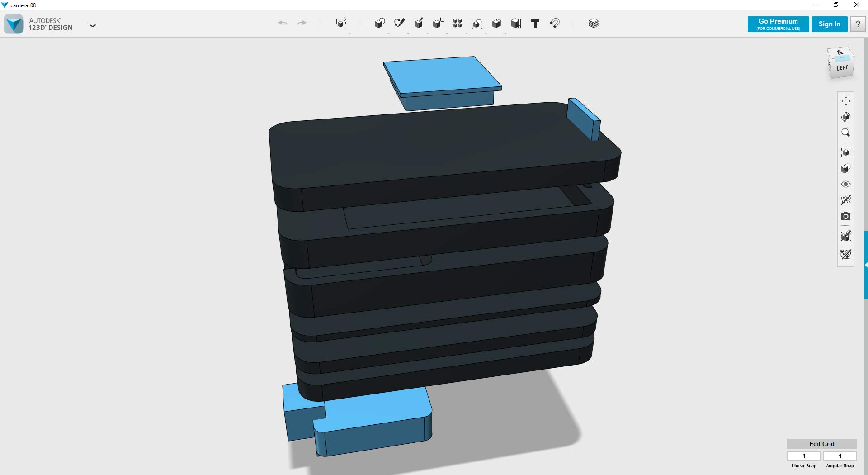Select the Transform tool from the toolbar
868x475 pixels.
tap(341, 24)
